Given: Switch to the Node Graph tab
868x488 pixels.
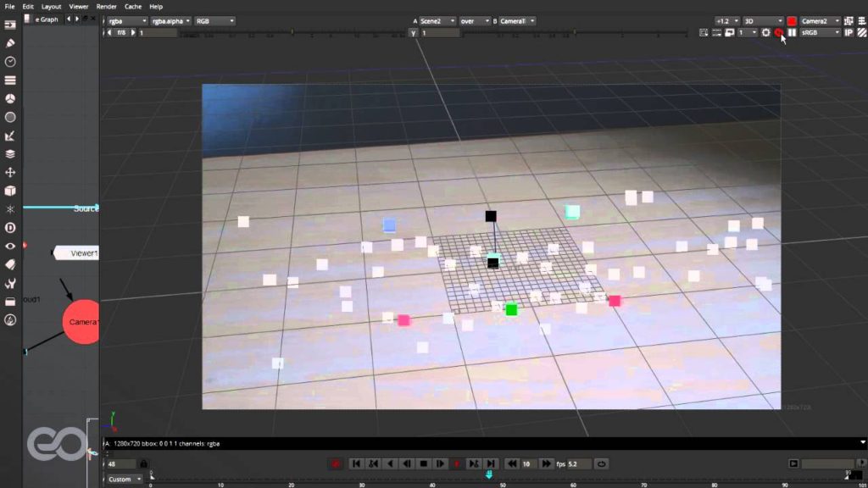Looking at the screenshot, I should (47, 19).
